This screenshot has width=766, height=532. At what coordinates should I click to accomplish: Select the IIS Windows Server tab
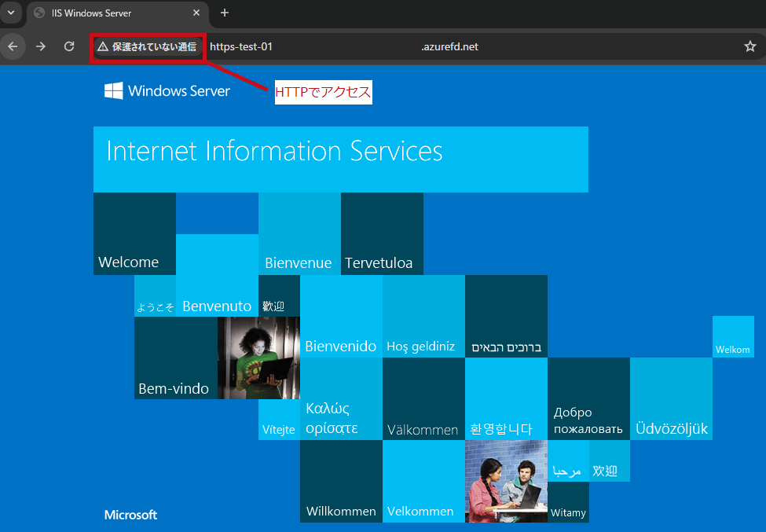[118, 13]
